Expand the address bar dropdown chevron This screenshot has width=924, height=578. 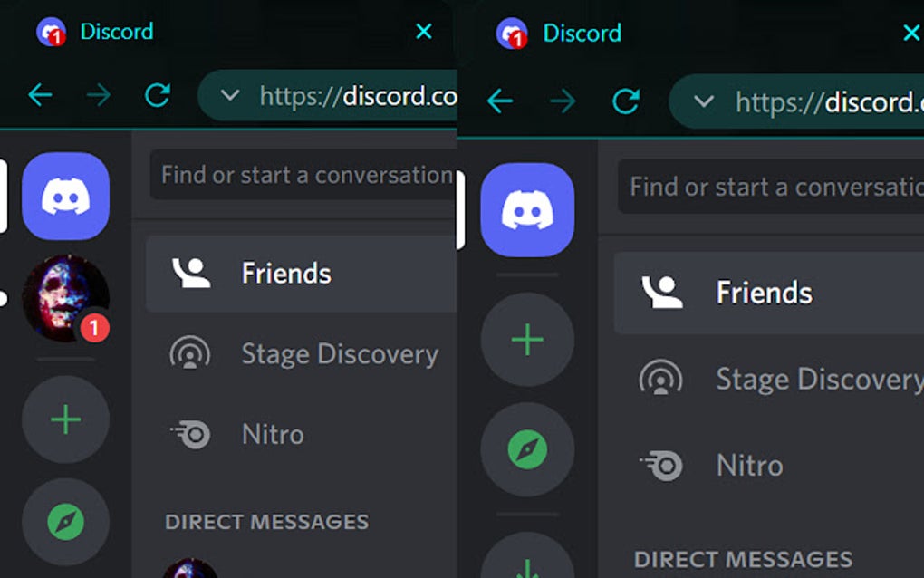click(x=230, y=95)
